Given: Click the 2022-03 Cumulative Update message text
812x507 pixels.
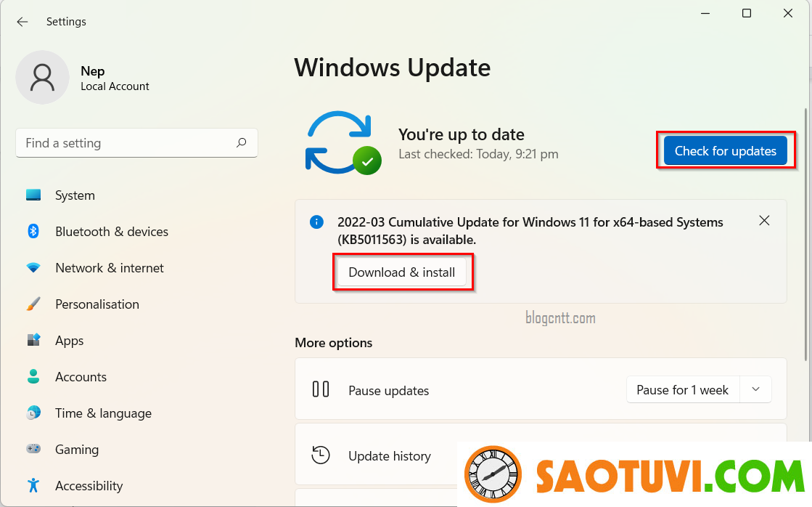Looking at the screenshot, I should [530, 231].
